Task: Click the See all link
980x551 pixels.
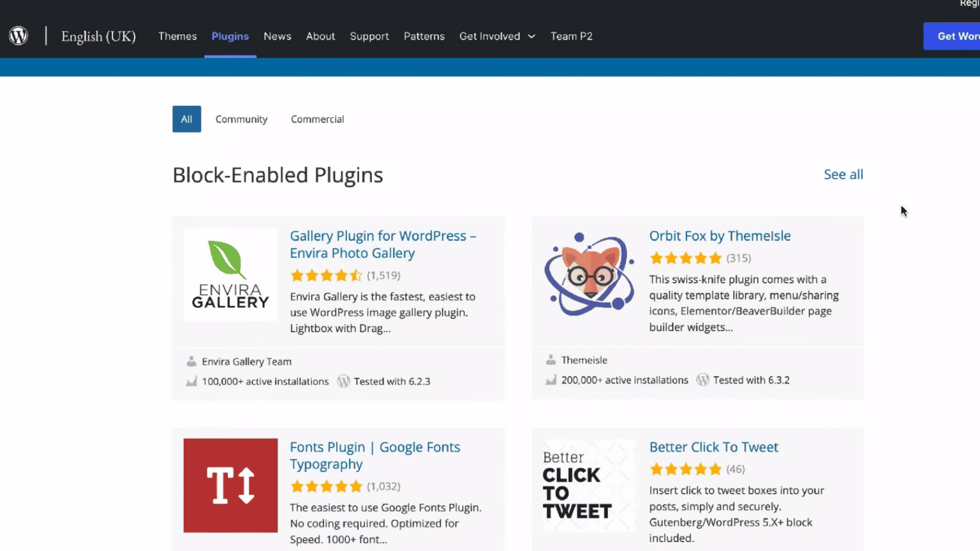Action: click(x=843, y=175)
